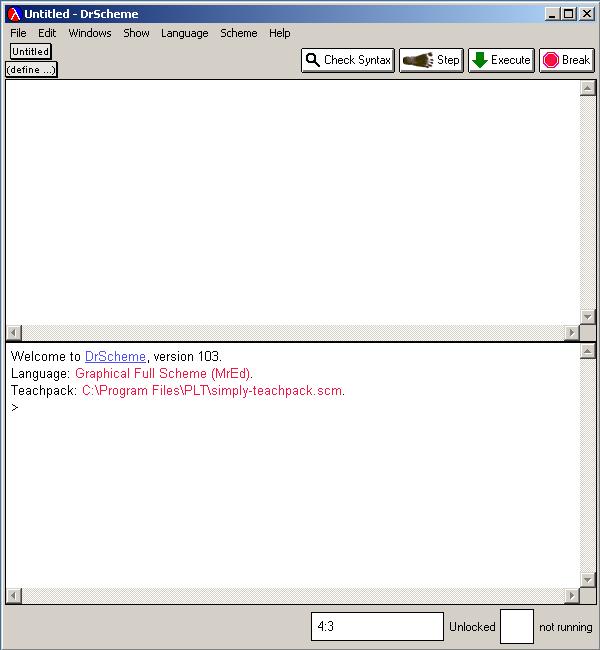Click the > prompt in the interactions pane

[x=15, y=408]
